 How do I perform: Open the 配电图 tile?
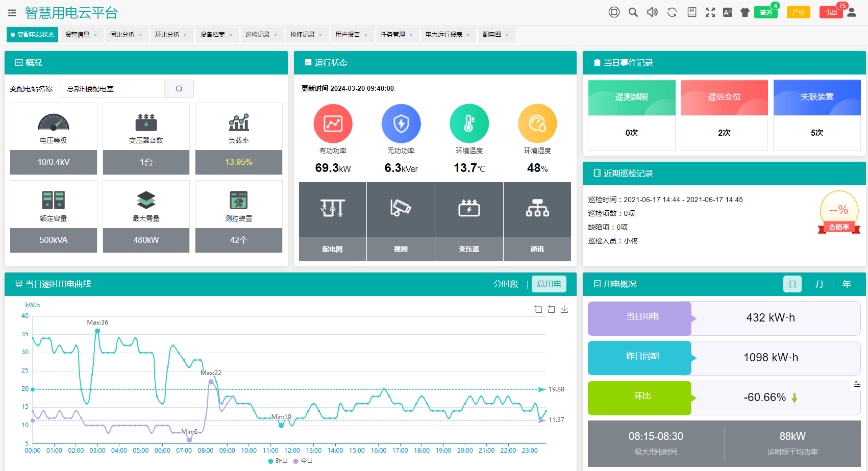click(x=333, y=222)
